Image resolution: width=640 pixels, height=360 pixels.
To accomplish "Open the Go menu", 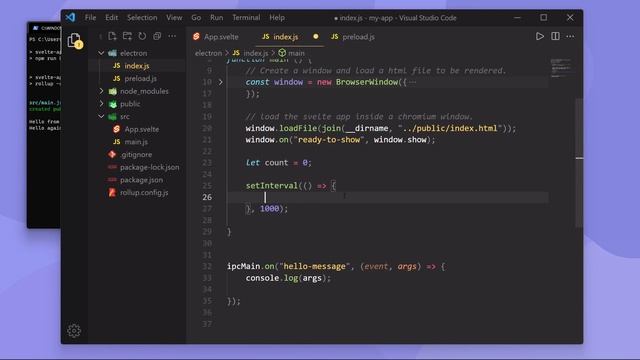I will [196, 18].
